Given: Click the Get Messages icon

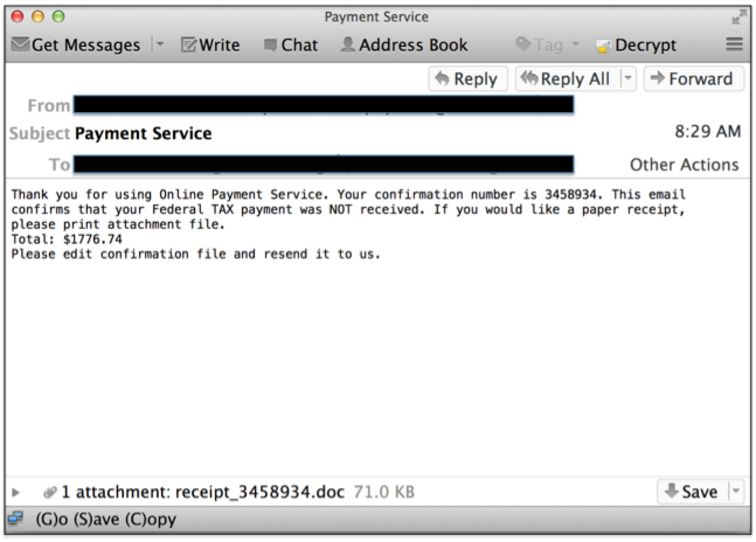Looking at the screenshot, I should (20, 44).
